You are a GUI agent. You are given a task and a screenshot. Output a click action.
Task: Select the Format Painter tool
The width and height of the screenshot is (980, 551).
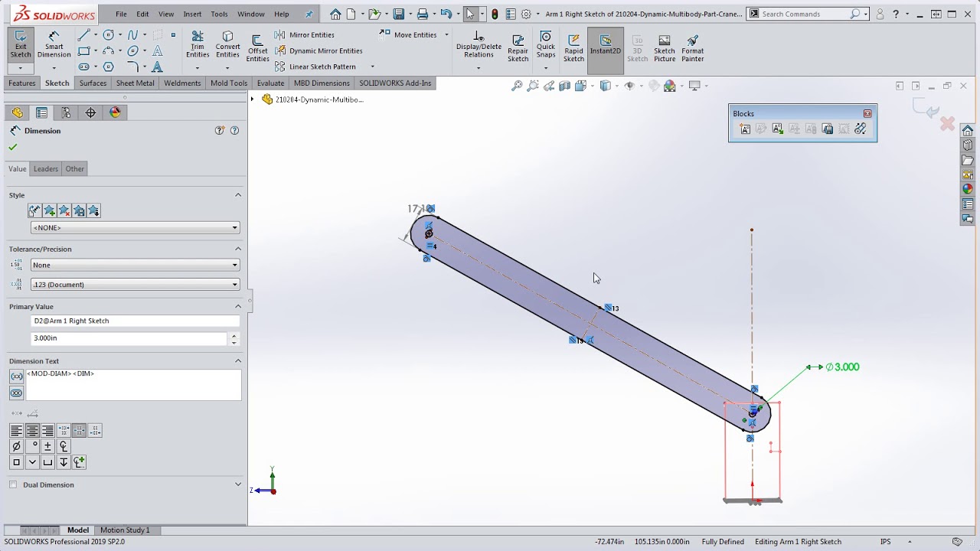(x=692, y=47)
